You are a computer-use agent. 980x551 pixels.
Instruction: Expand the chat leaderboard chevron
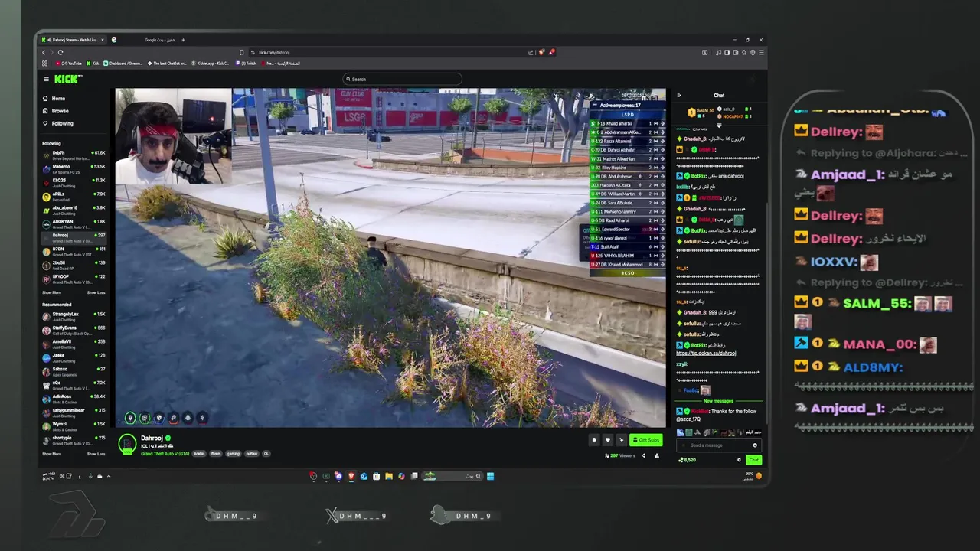[720, 124]
